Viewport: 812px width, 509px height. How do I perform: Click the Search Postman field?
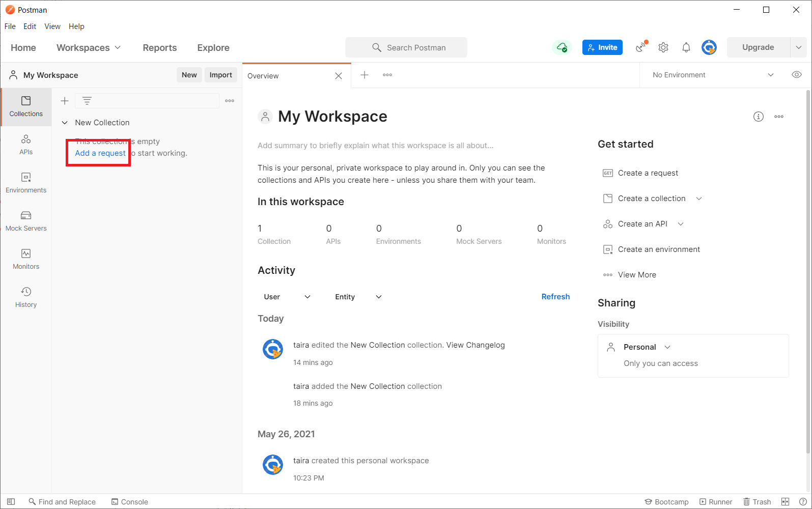click(x=406, y=47)
